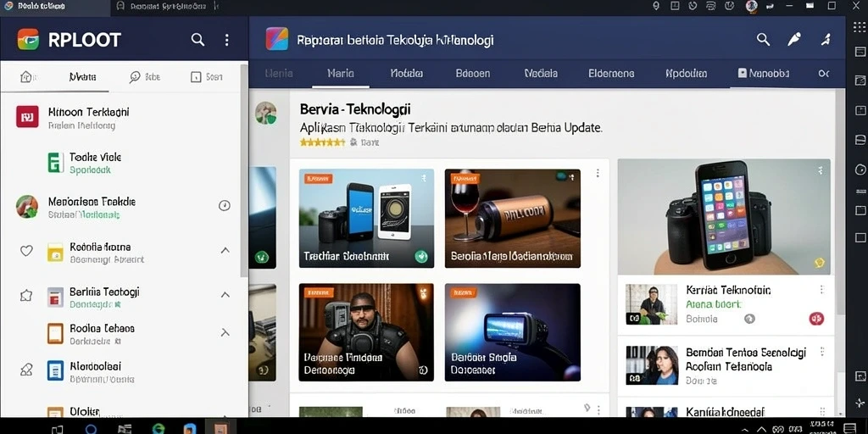Screen dimensions: 868x434
Task: Open the 'Eldernene' tab in main navigation
Action: pos(611,73)
